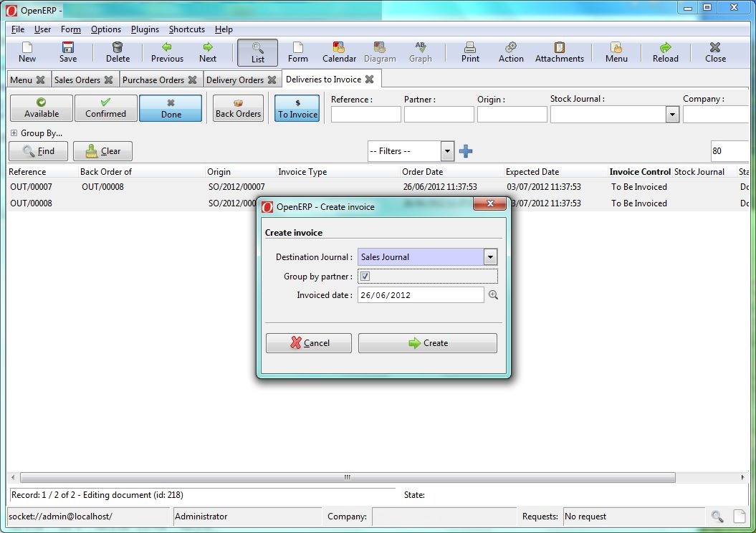Toggle the To Invoice filter

[x=297, y=108]
